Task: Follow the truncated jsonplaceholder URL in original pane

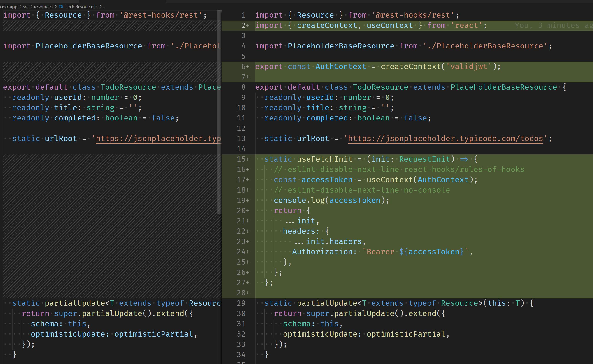Action: (x=158, y=138)
